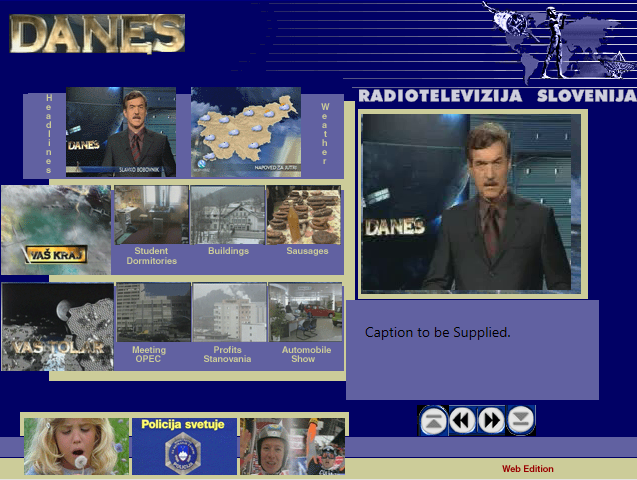Click the Sausages label
Viewport: 637px width, 480px height.
pyautogui.click(x=307, y=251)
